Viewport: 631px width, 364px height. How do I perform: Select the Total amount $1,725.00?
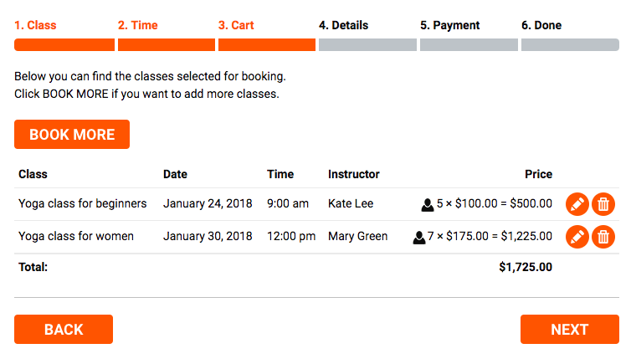coord(526,267)
